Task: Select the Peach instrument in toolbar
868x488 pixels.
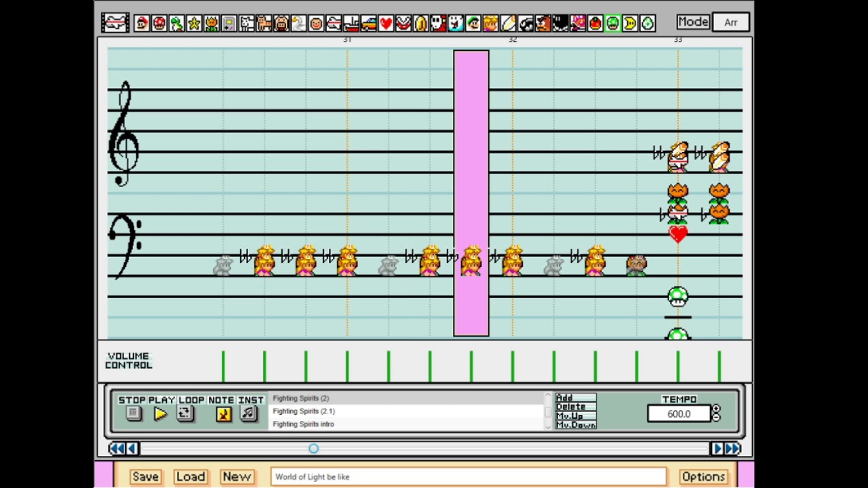Action: (x=491, y=24)
